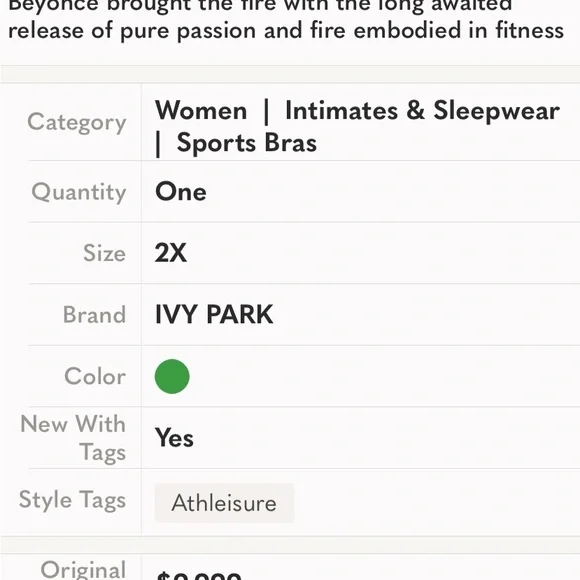Image resolution: width=580 pixels, height=580 pixels.
Task: Click the green color swatch circle
Action: (172, 376)
